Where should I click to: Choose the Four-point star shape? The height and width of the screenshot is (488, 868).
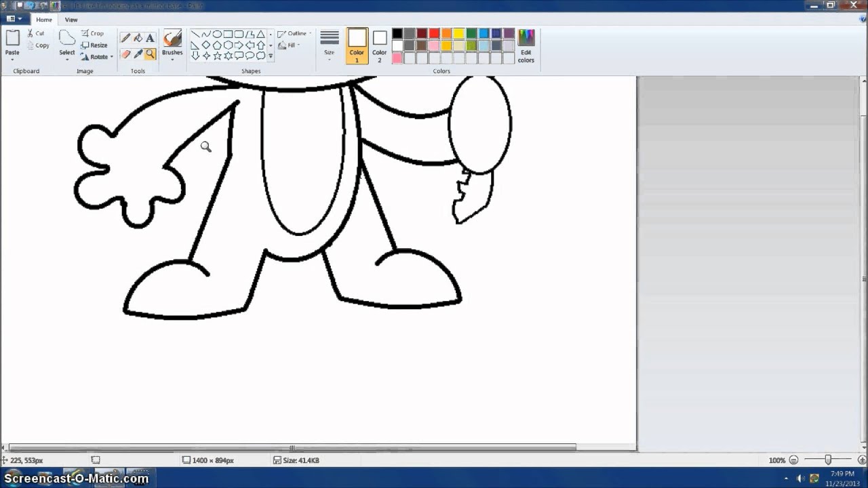tap(206, 56)
